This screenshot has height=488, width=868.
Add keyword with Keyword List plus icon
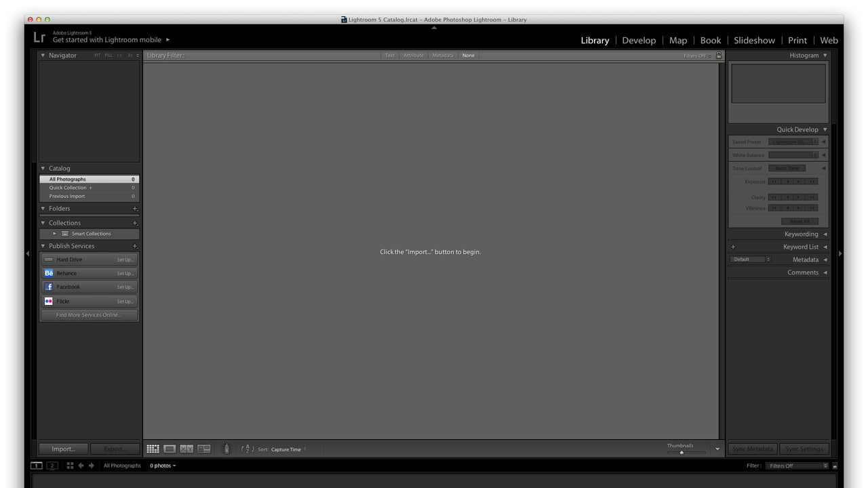[x=733, y=247]
